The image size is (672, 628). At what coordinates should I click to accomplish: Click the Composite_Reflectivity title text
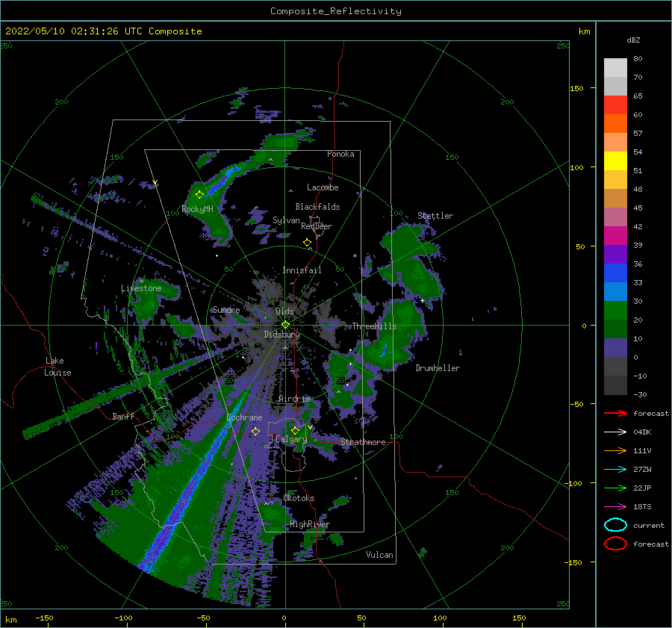coord(335,11)
